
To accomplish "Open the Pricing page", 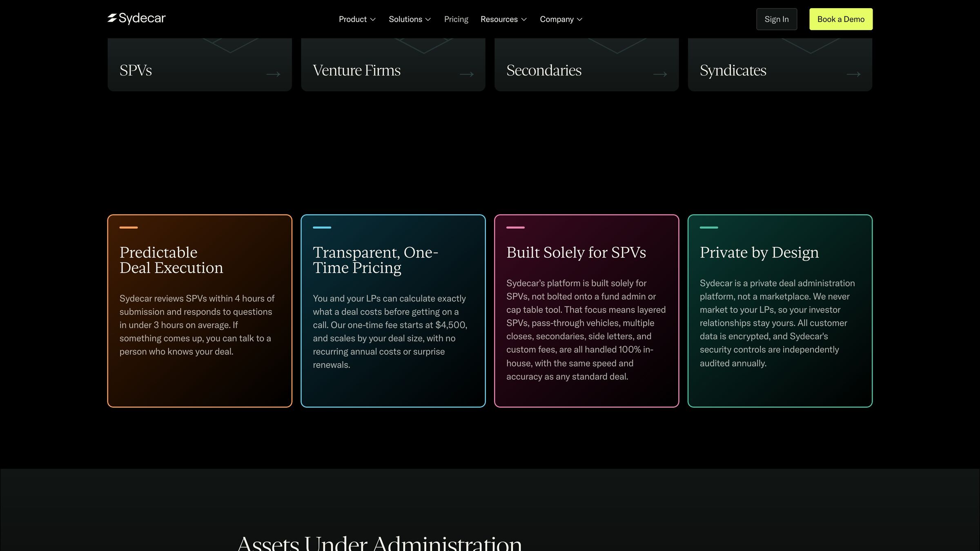I will pyautogui.click(x=456, y=19).
